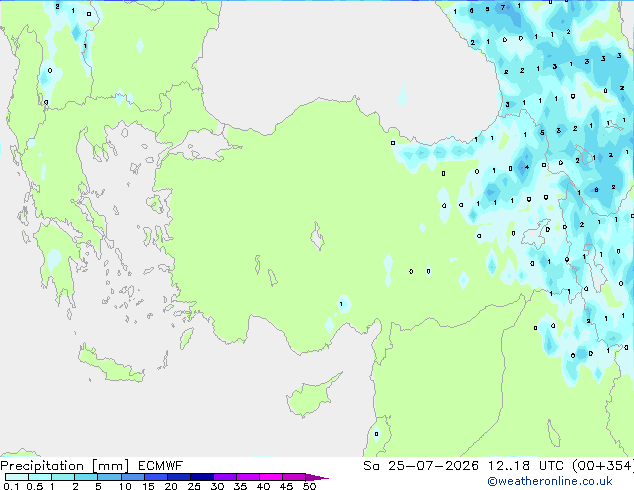Click the '0.1' legend scale label
The width and height of the screenshot is (634, 490).
coord(11,486)
